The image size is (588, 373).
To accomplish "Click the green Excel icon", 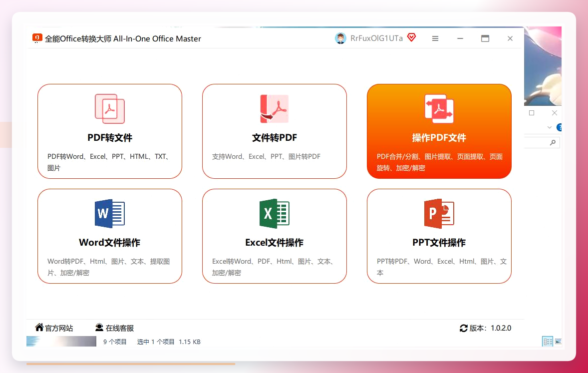I will click(x=274, y=214).
